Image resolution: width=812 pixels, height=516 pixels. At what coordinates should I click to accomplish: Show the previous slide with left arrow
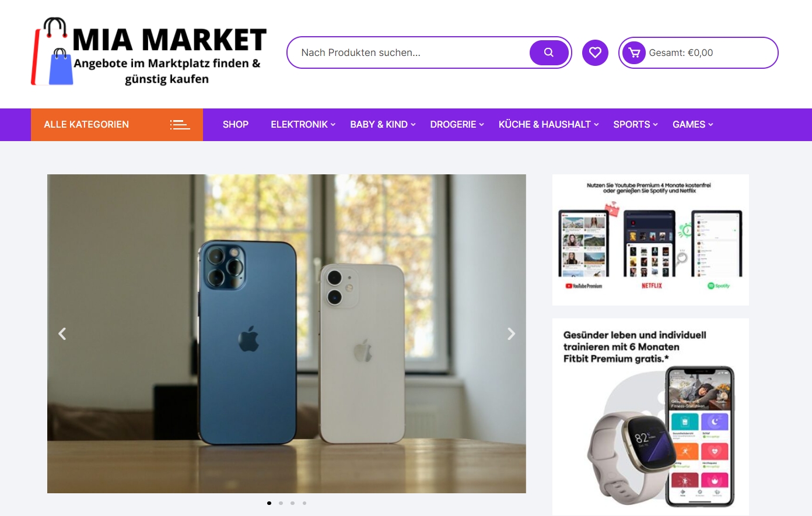click(x=62, y=334)
